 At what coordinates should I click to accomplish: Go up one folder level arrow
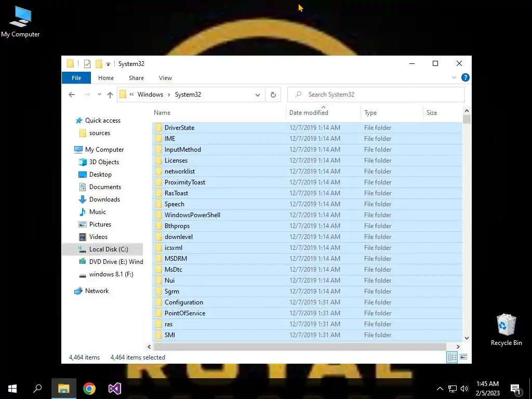pyautogui.click(x=110, y=95)
